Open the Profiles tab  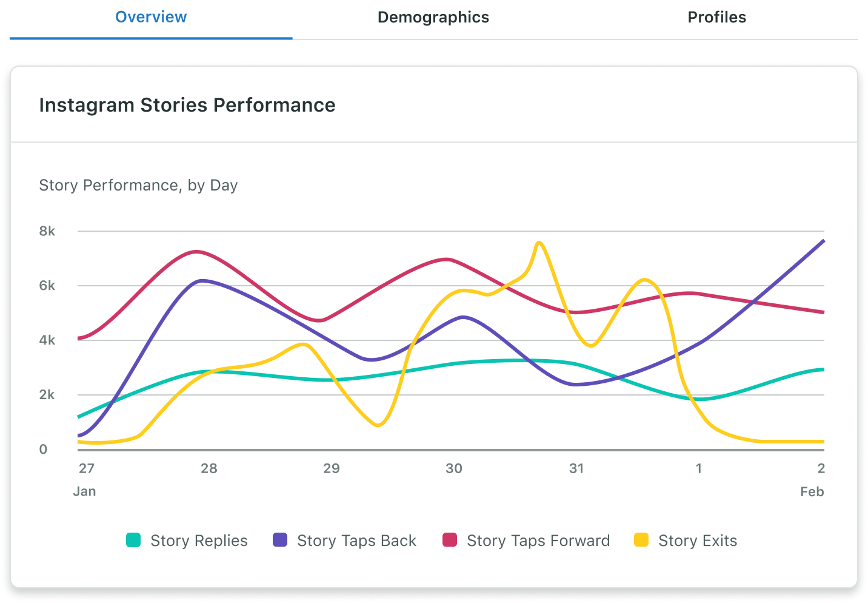(x=716, y=17)
